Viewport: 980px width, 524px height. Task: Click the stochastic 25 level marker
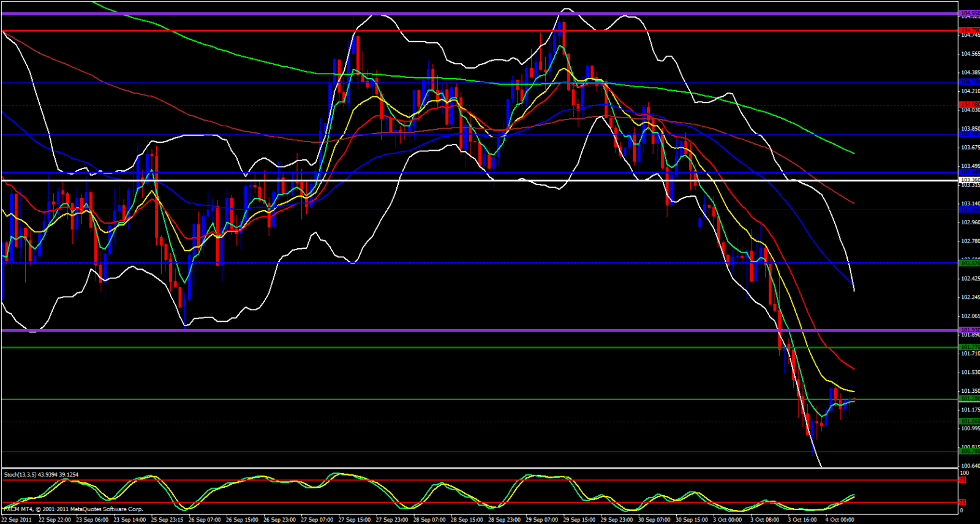coord(963,503)
